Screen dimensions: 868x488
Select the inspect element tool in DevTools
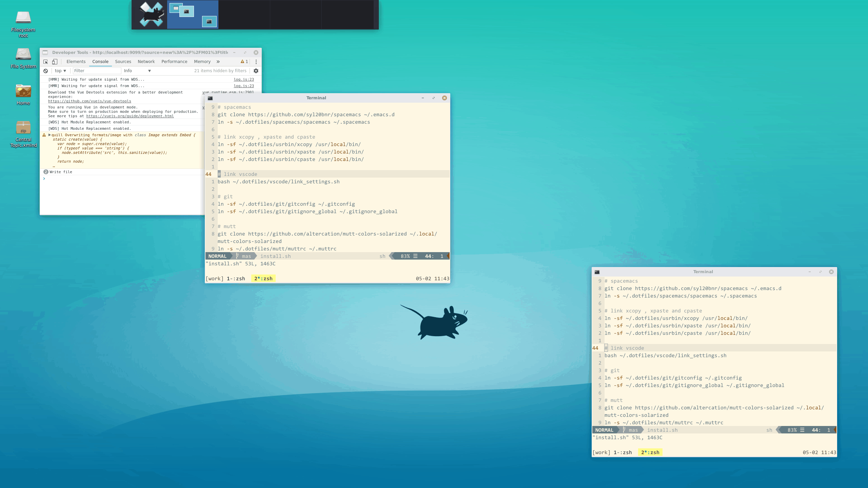pyautogui.click(x=46, y=62)
